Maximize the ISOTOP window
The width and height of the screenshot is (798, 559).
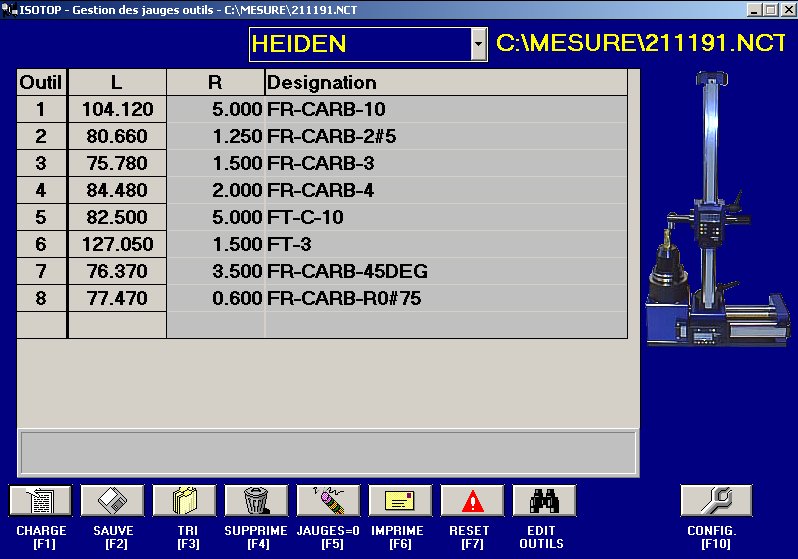(771, 10)
